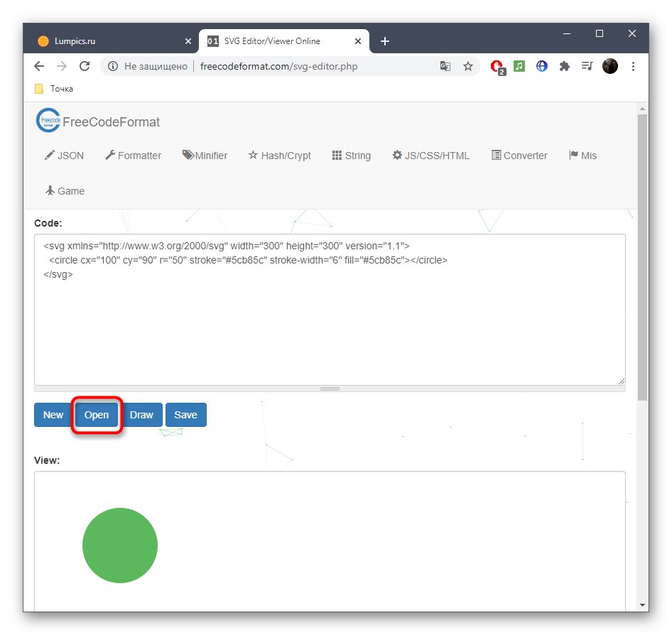Close the Lumpics.ru tab
Viewport: 672px width, 635px height.
click(x=188, y=41)
